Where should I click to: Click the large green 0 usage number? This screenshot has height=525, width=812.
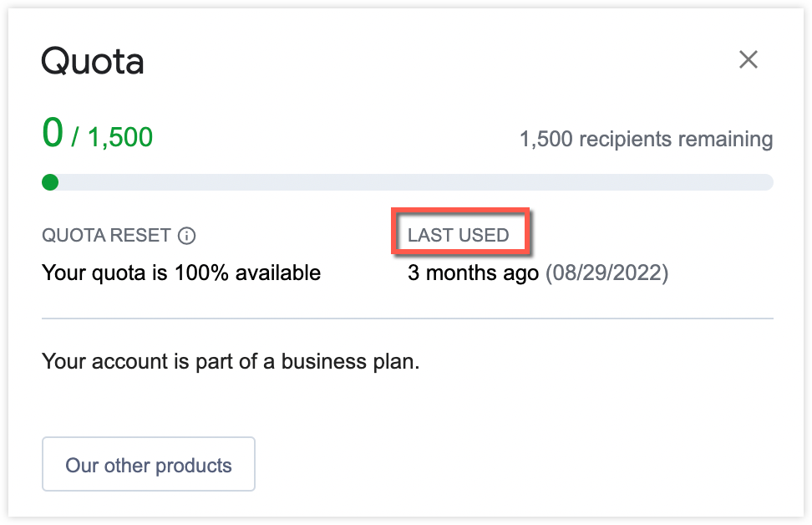pos(53,133)
